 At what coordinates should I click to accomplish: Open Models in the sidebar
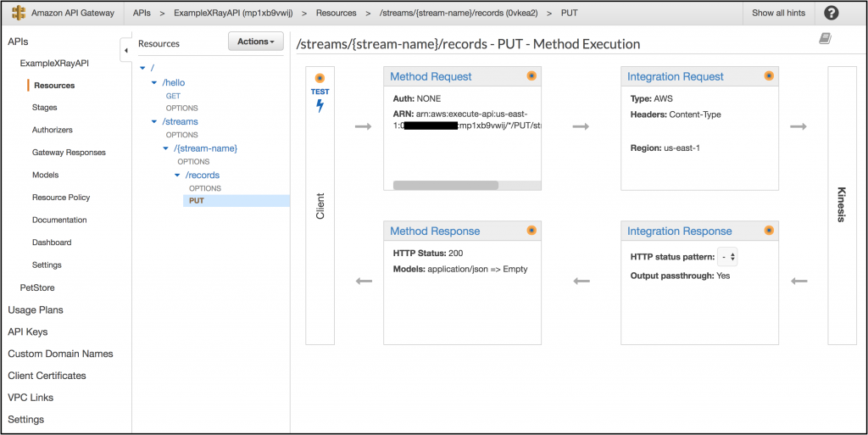[x=46, y=175]
